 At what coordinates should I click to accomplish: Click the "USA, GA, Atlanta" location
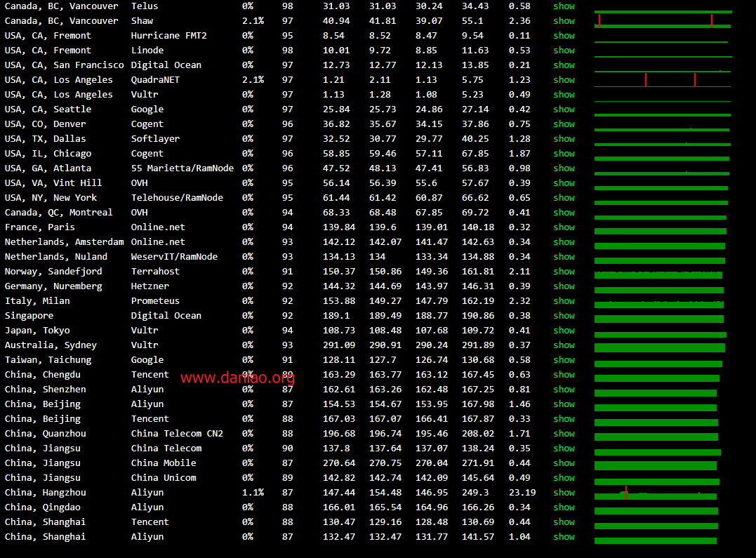tap(48, 168)
